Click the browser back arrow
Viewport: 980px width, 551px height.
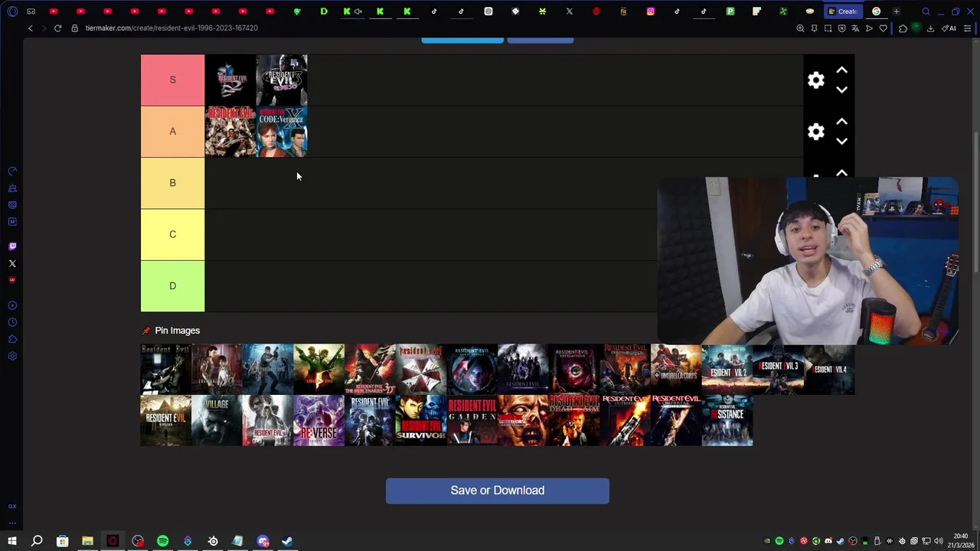[x=31, y=28]
